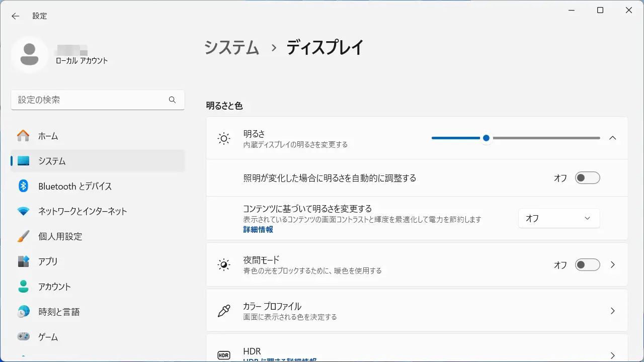The width and height of the screenshot is (644, 362).
Task: Select アカウント in the sidebar menu
Action: [x=54, y=287]
